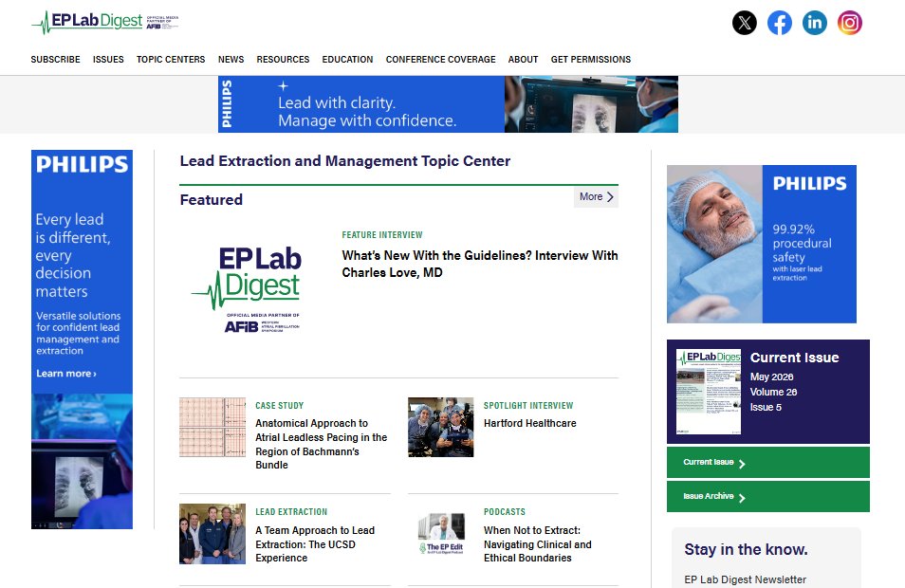The image size is (905, 588).
Task: Click the Philips 99.92% procedural safety ad
Action: (762, 244)
